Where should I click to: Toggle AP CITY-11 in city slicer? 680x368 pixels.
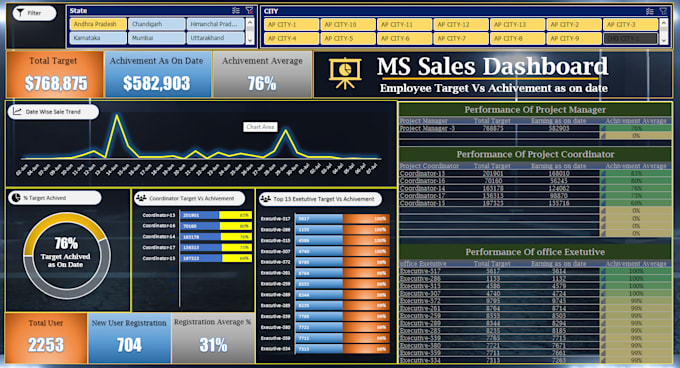405,25
